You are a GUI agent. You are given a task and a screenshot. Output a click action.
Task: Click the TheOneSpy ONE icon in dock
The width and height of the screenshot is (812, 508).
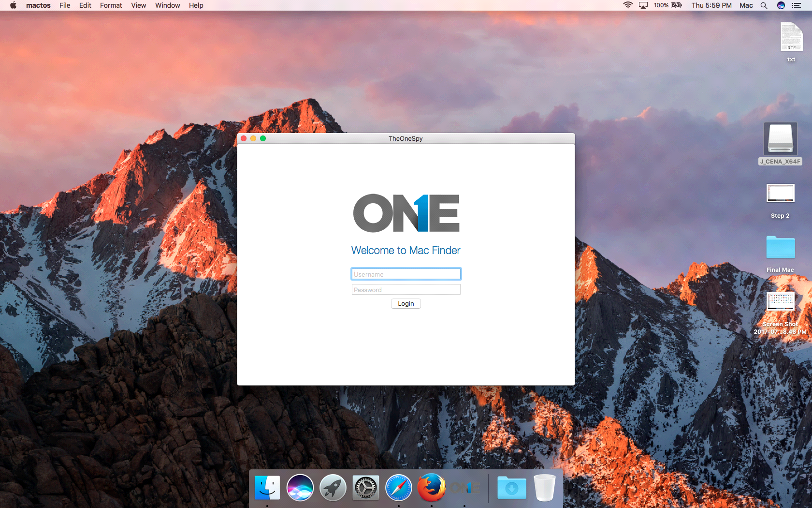(x=464, y=488)
